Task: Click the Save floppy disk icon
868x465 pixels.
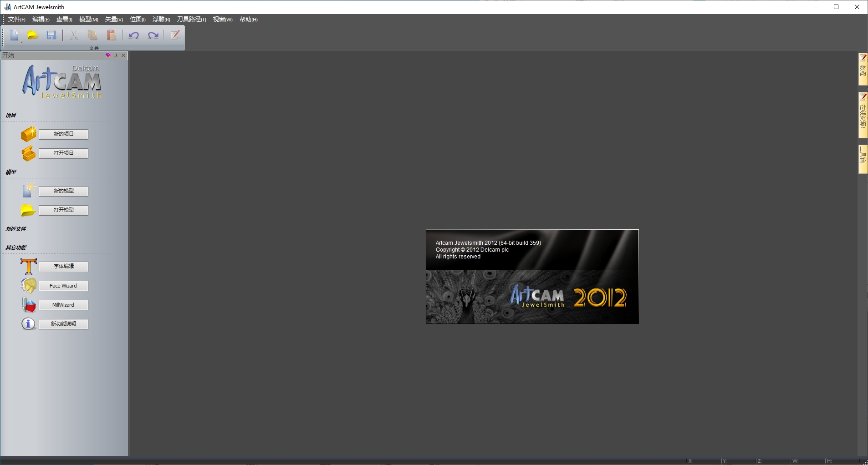Action: [51, 35]
